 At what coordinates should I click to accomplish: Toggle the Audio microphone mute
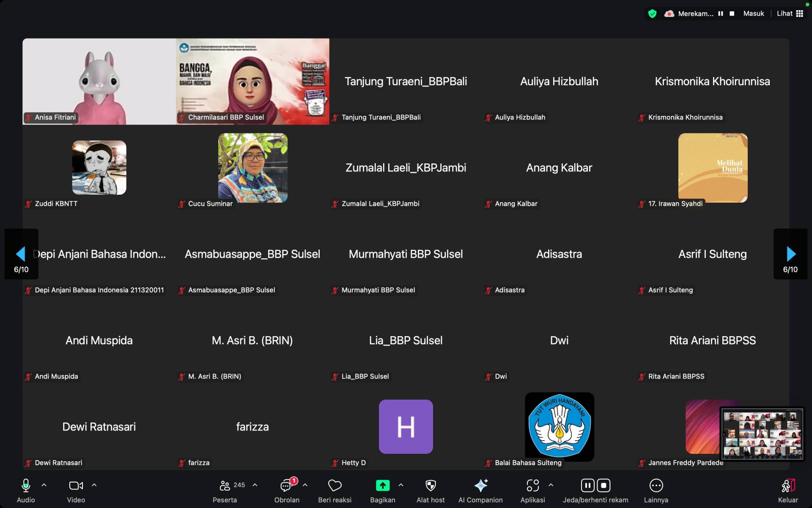[x=26, y=486]
